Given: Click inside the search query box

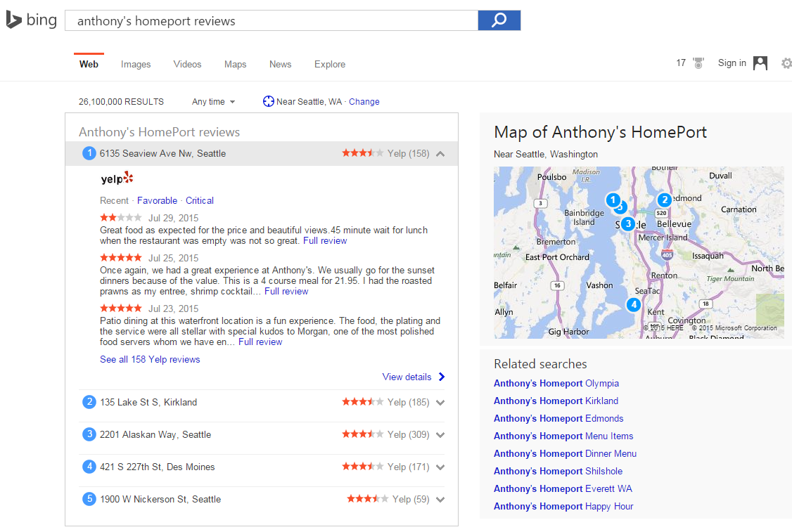Looking at the screenshot, I should (271, 21).
